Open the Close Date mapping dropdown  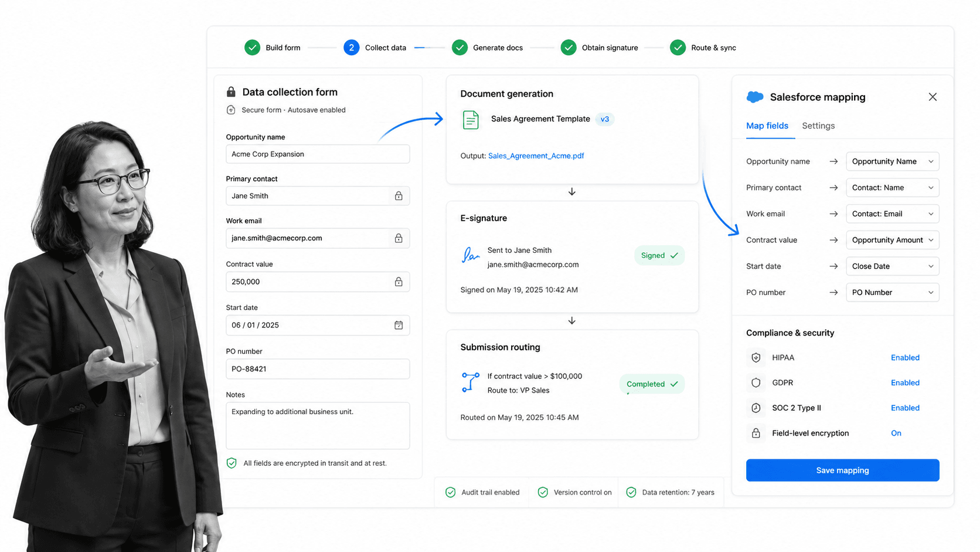[893, 266]
